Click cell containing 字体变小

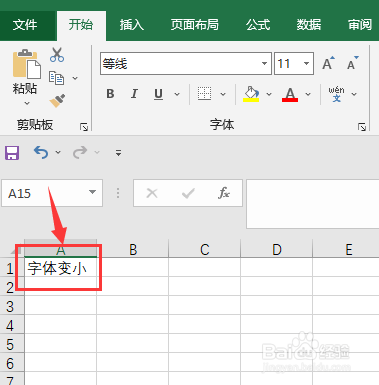pyautogui.click(x=61, y=267)
